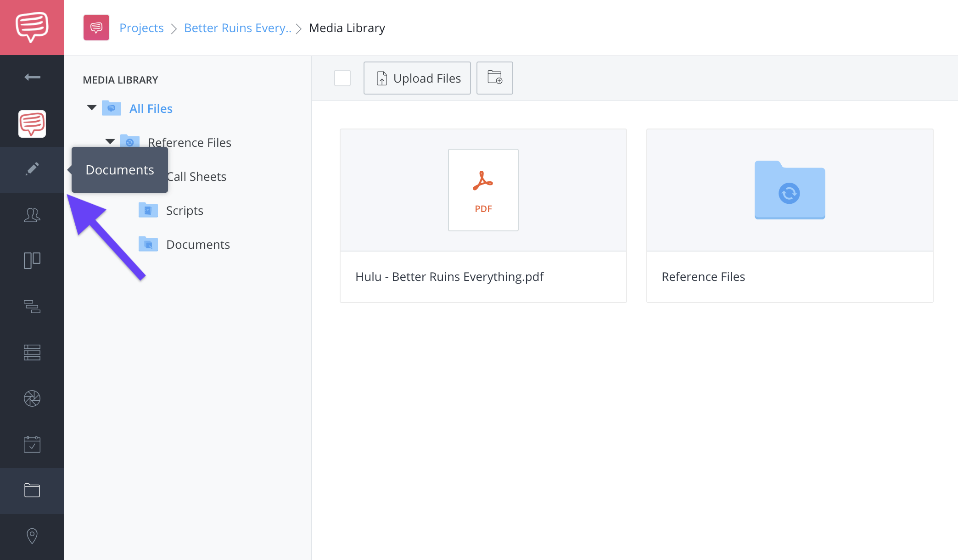Click the PDF file thumbnail icon
The image size is (958, 560).
[x=483, y=190]
